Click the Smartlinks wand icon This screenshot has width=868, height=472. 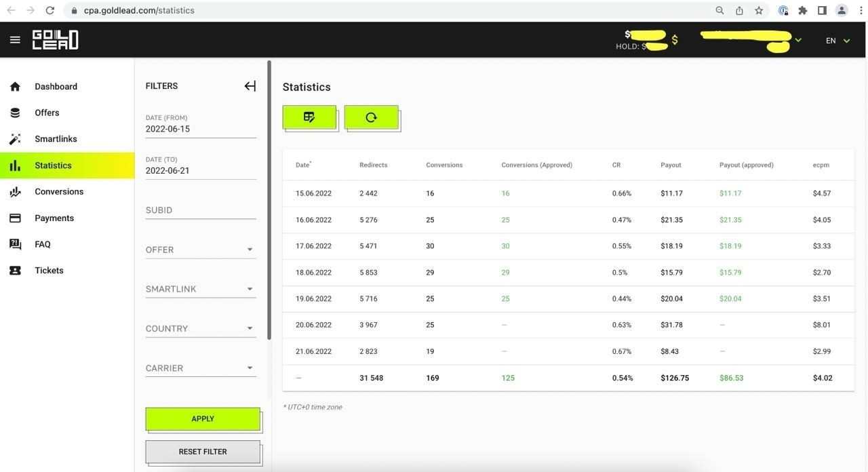(16, 139)
